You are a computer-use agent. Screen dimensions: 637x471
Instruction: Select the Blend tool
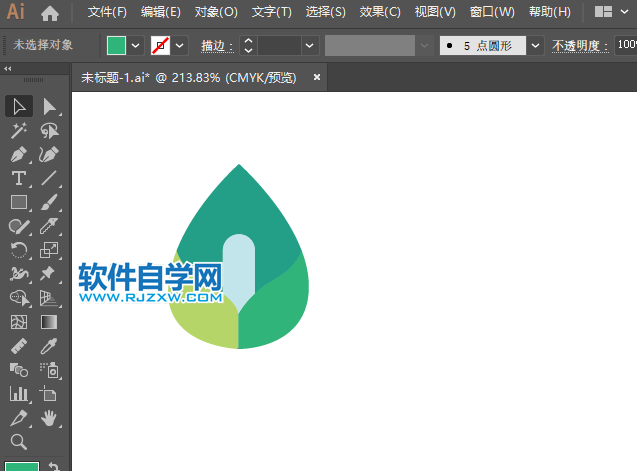point(19,370)
